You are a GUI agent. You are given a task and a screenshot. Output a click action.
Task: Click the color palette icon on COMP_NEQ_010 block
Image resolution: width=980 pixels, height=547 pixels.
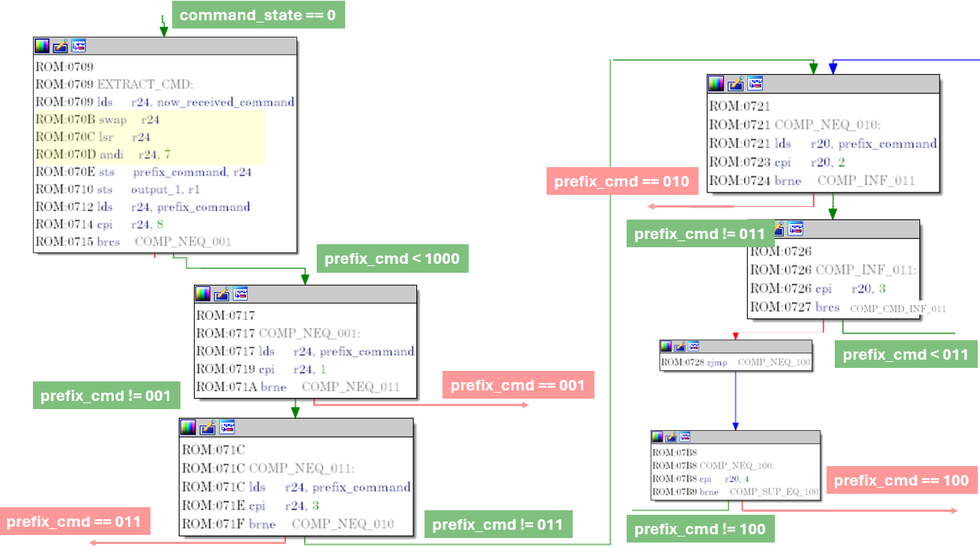click(717, 84)
